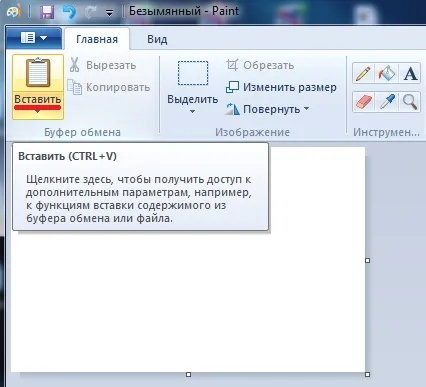Open Customize Quick Access Toolbar dropdown

(x=109, y=13)
